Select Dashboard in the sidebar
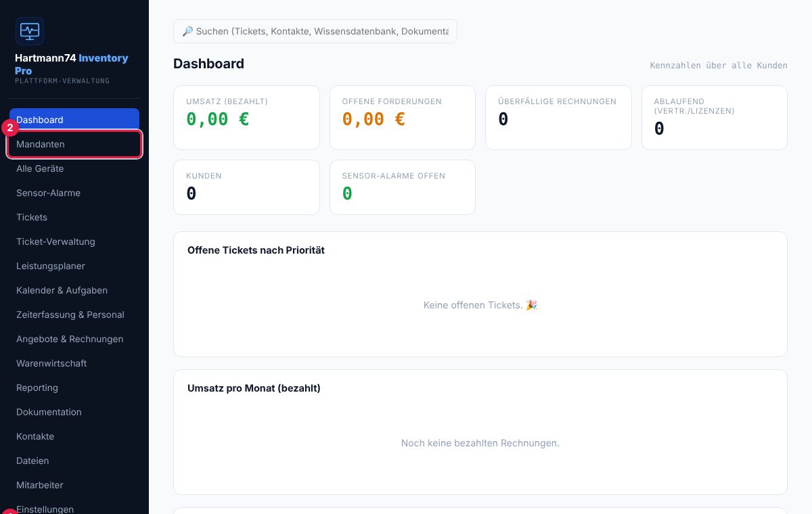This screenshot has width=812, height=514. (74, 120)
